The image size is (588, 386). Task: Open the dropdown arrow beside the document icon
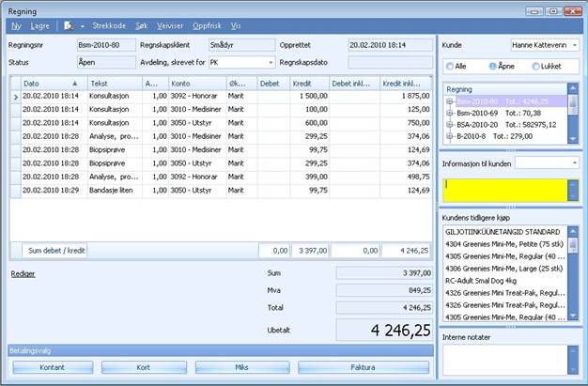(x=82, y=26)
